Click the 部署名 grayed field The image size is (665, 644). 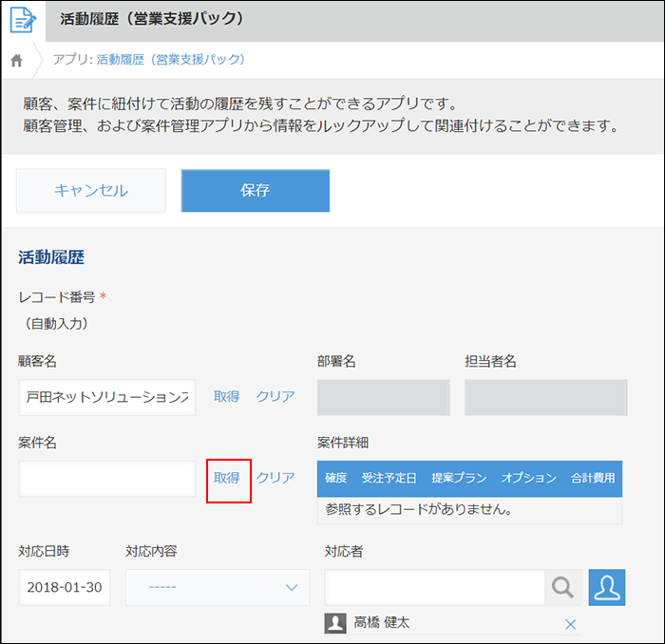click(384, 397)
